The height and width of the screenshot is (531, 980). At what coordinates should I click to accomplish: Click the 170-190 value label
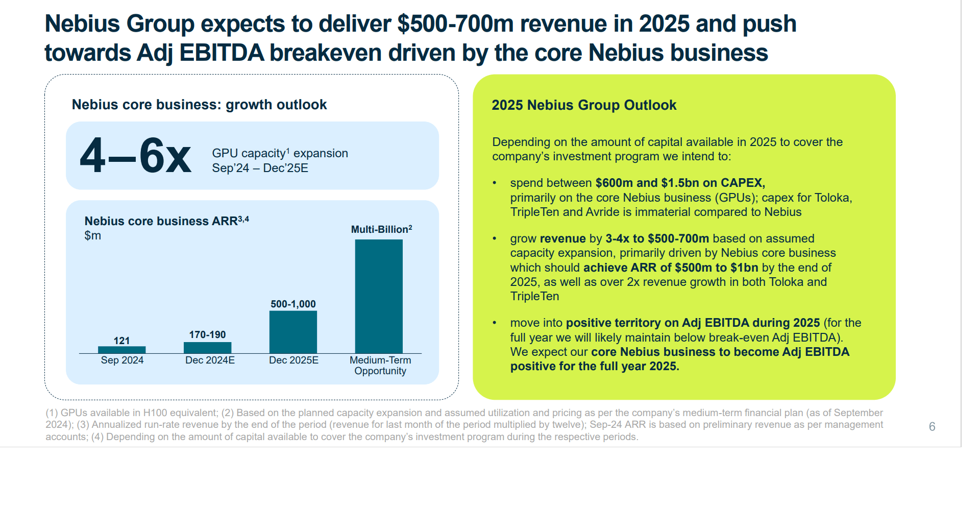click(207, 335)
